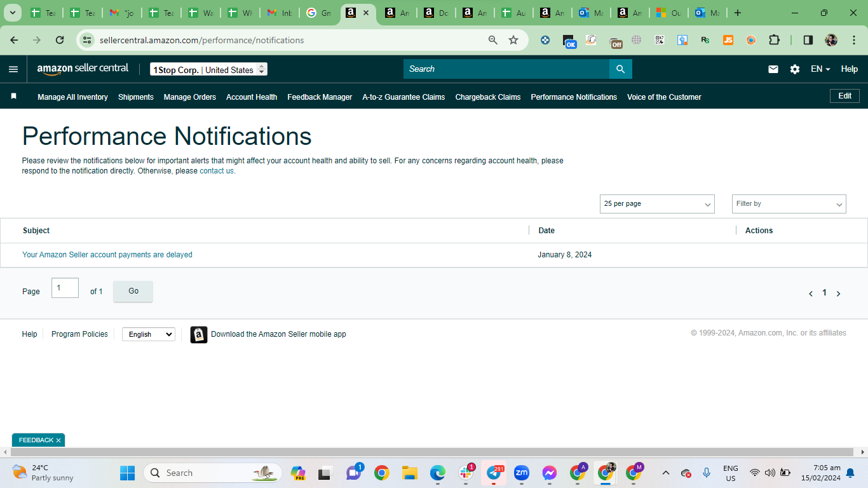
Task: Open the Shipments menu item
Action: pyautogui.click(x=136, y=97)
